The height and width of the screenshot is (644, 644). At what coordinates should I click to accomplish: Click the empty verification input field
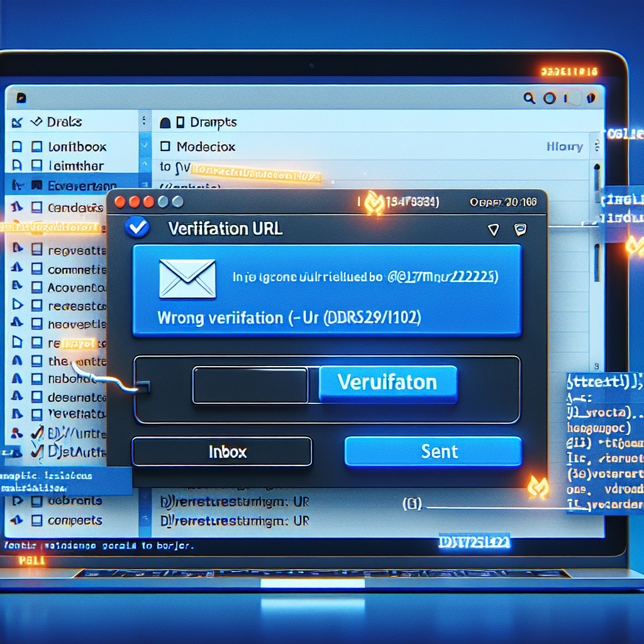250,386
